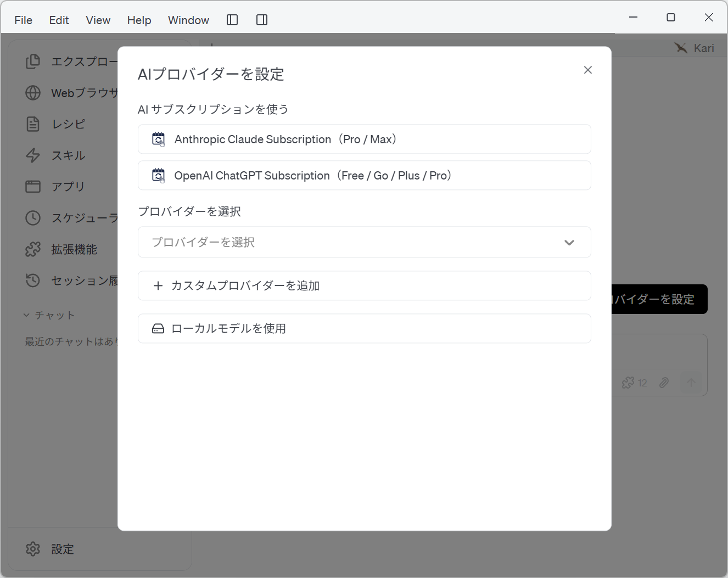Image resolution: width=728 pixels, height=578 pixels.
Task: Toggle the right sidebar panel icon
Action: click(262, 20)
